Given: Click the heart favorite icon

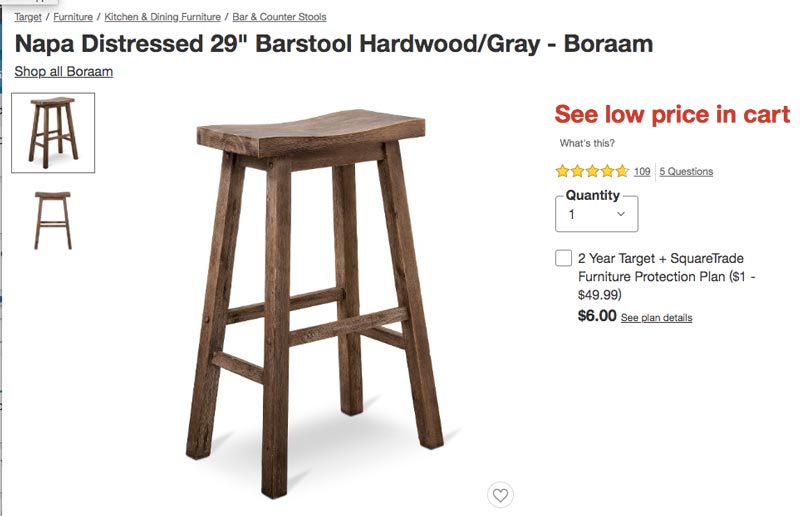Looking at the screenshot, I should (x=501, y=494).
